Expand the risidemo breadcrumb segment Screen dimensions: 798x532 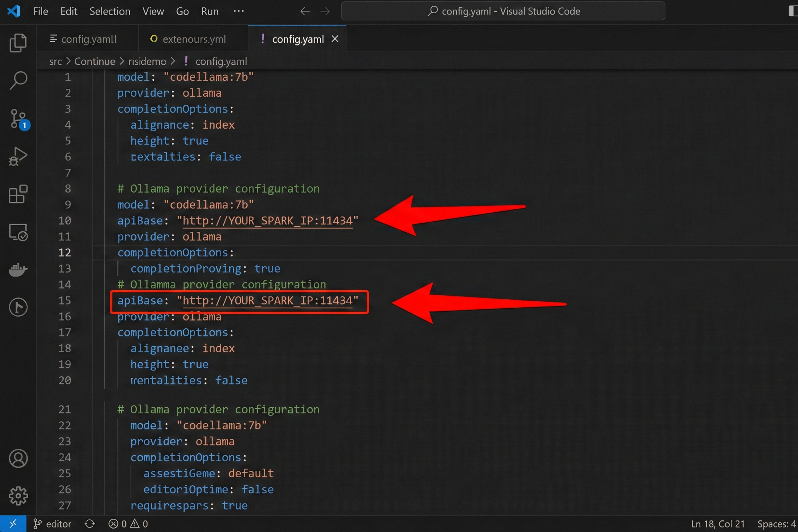pos(147,61)
